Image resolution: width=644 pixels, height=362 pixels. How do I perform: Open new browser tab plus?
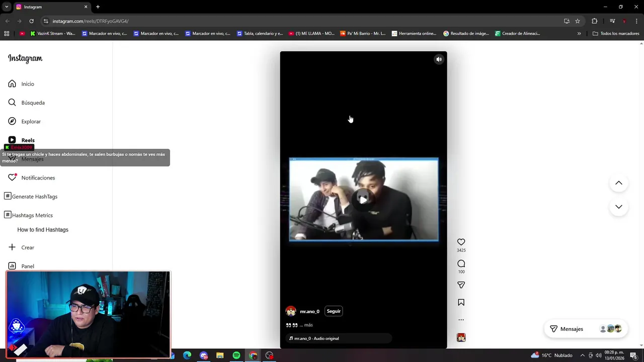[x=98, y=7]
